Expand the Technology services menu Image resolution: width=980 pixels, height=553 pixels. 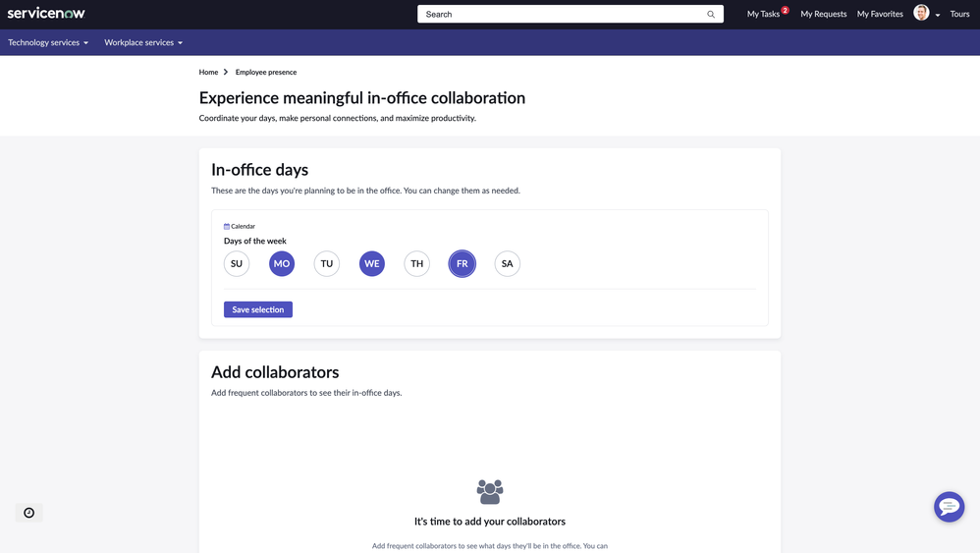[48, 42]
